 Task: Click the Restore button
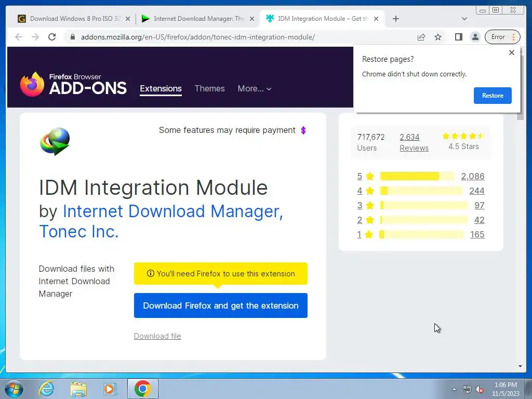click(x=493, y=96)
